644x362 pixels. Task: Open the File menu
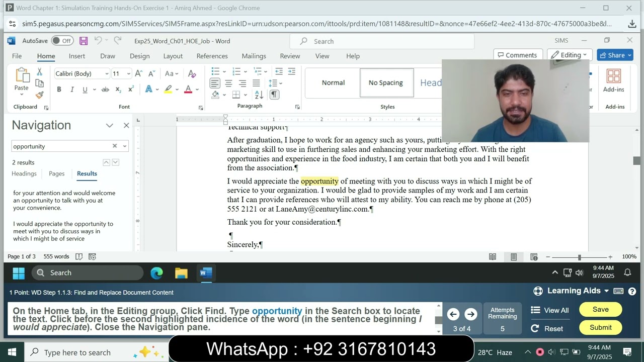pos(17,56)
